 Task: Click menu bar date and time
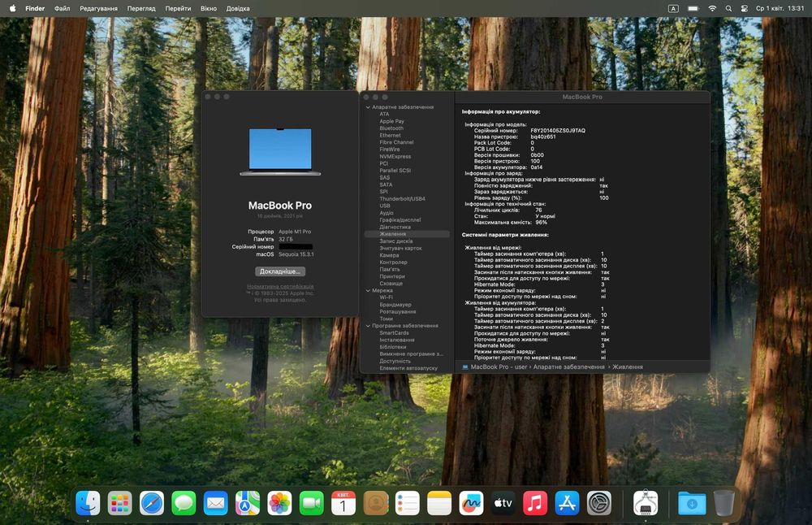[780, 8]
